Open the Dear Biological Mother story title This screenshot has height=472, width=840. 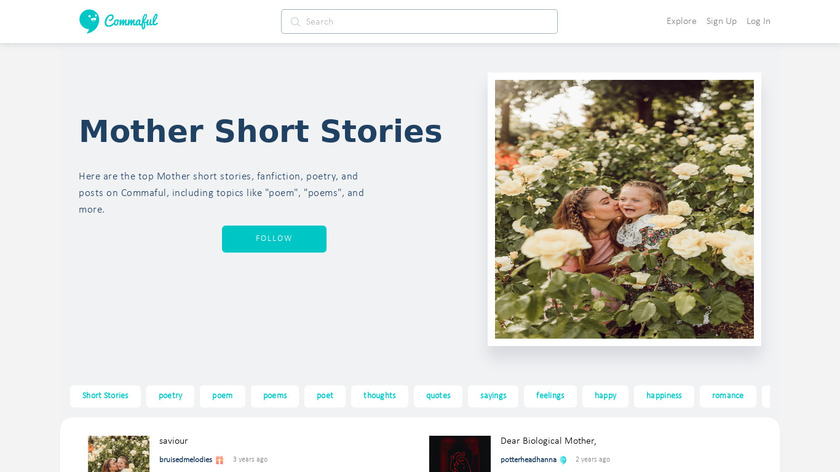(x=548, y=441)
